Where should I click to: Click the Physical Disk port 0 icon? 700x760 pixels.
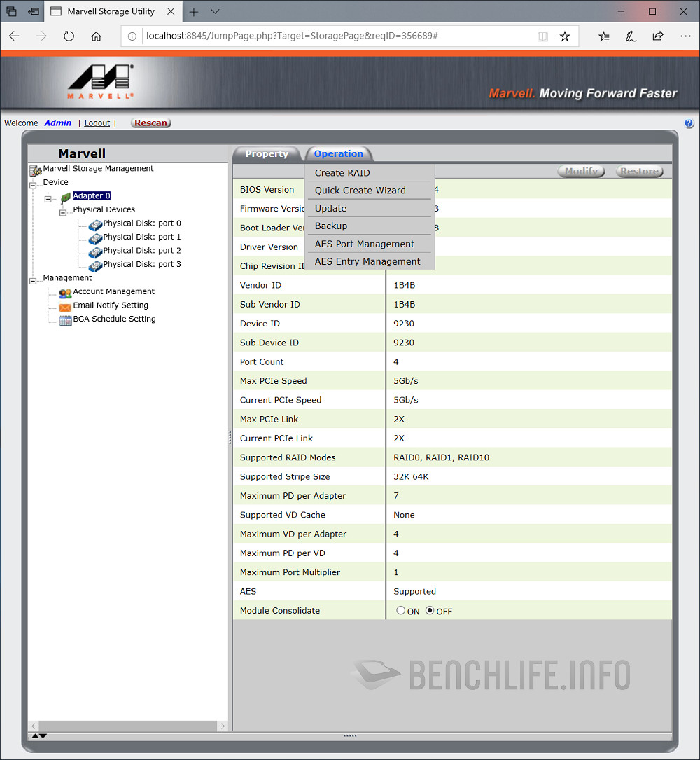click(x=95, y=225)
